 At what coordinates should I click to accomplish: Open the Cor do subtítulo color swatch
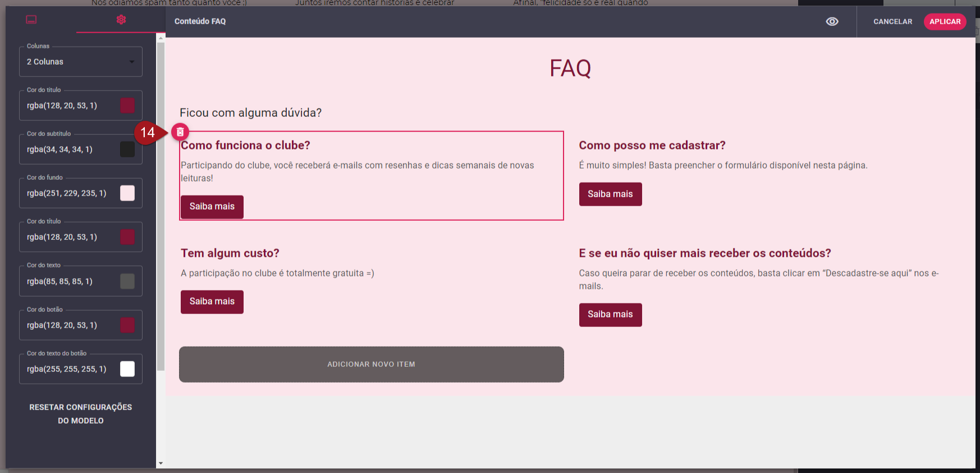[x=127, y=149]
